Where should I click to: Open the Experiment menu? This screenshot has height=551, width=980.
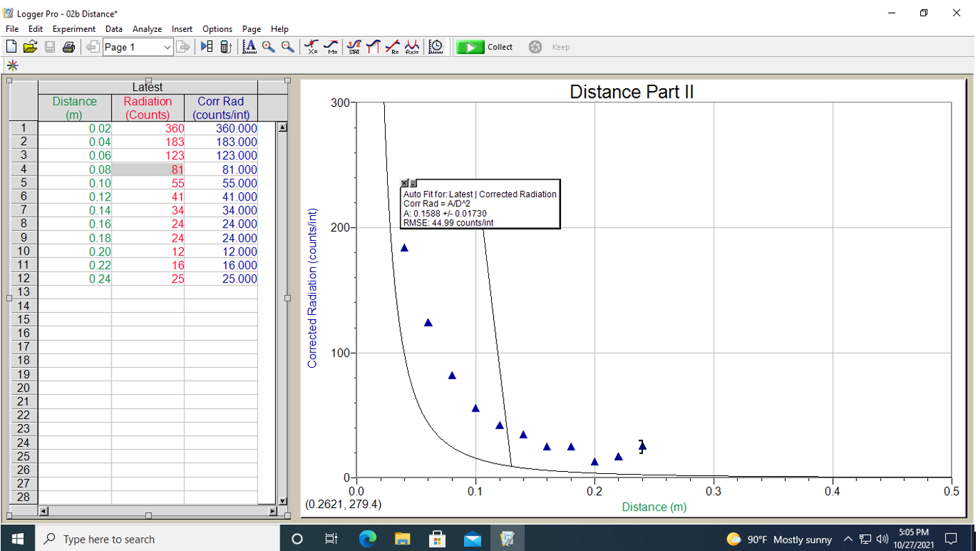tap(74, 29)
